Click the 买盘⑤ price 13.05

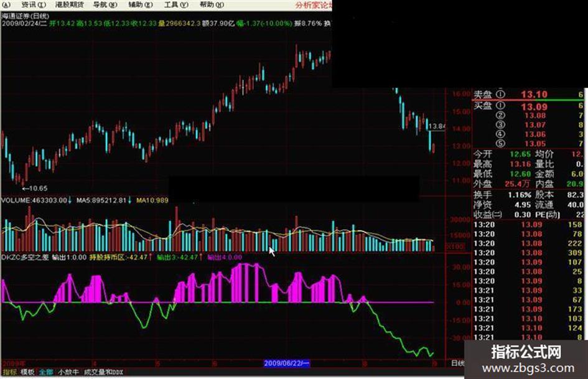click(x=534, y=144)
